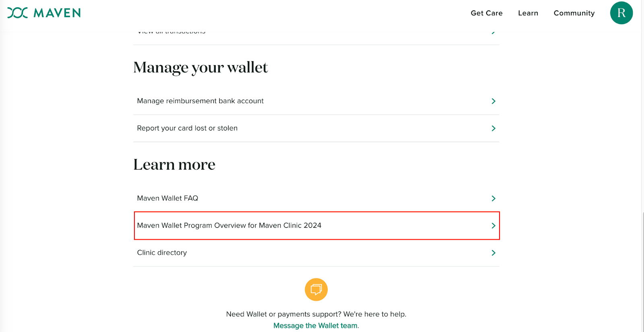Click the MAVEN wordmark text
644x332 pixels.
click(x=57, y=13)
